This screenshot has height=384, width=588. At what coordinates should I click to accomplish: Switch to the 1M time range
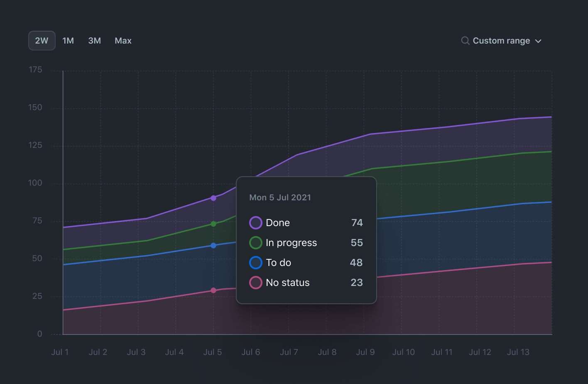coord(68,41)
